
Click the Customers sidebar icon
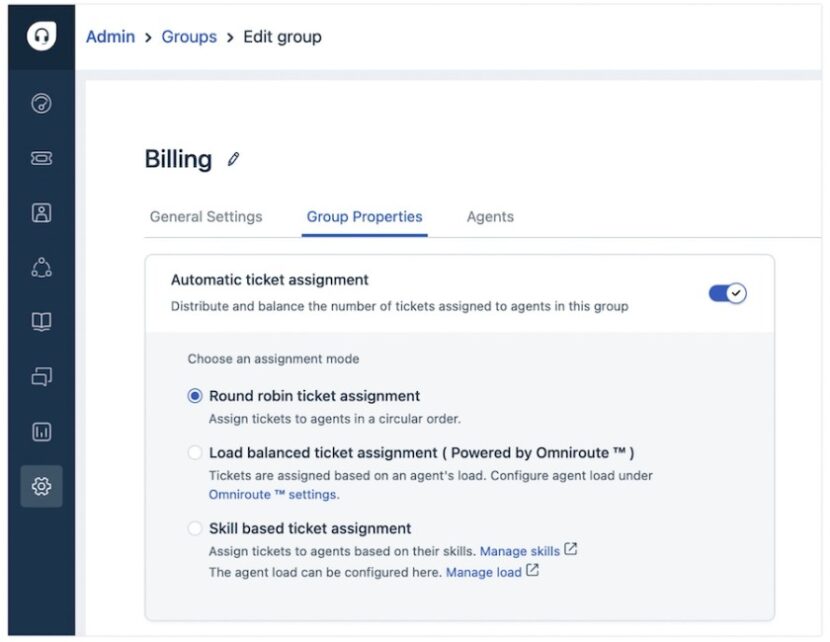(40, 267)
